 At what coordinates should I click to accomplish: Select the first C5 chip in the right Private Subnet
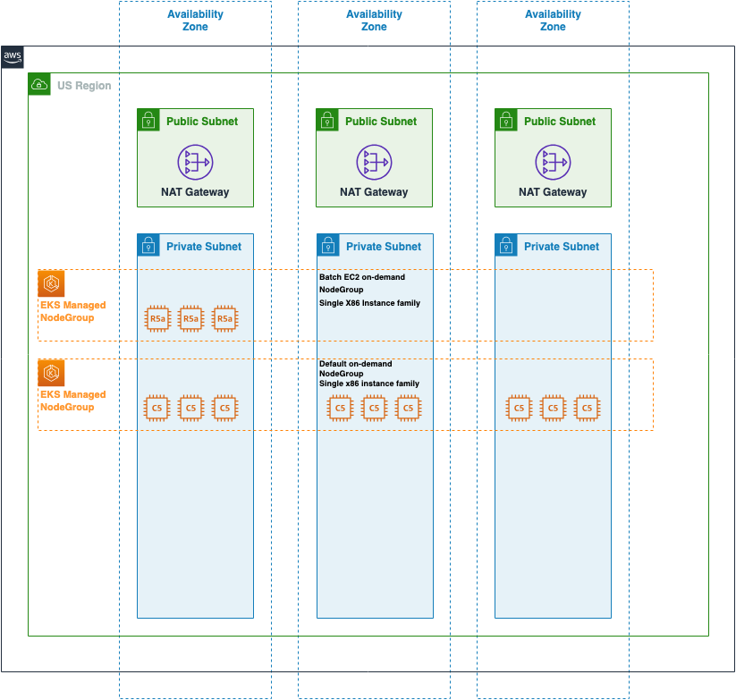pyautogui.click(x=520, y=409)
